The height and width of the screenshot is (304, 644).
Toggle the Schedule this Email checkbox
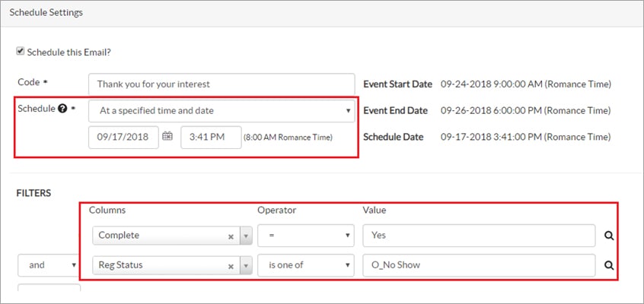[20, 52]
